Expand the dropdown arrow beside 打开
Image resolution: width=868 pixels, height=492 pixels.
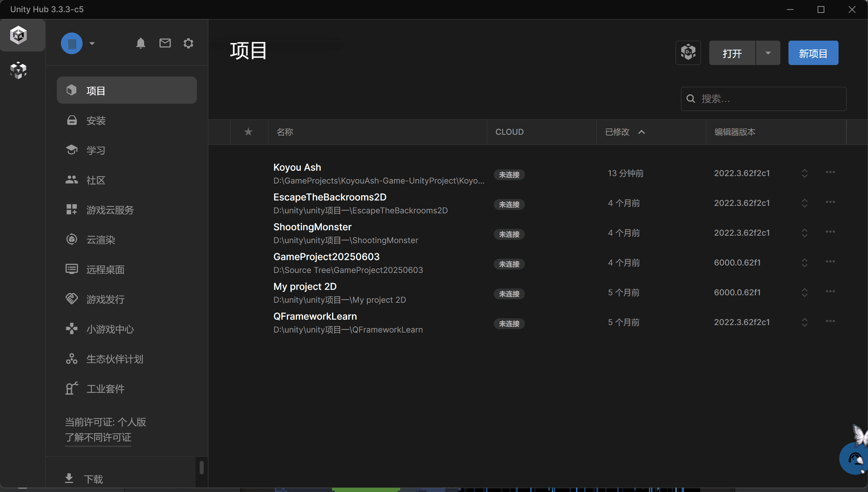click(768, 53)
